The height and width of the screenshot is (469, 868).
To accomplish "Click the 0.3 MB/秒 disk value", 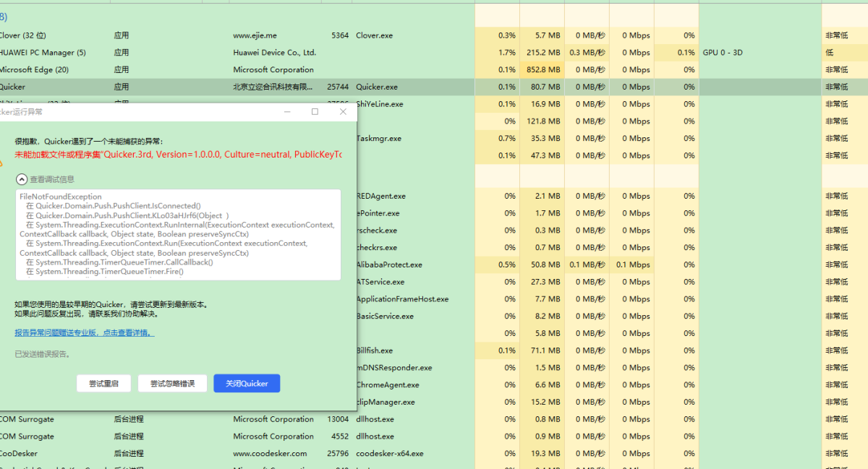I will (587, 53).
